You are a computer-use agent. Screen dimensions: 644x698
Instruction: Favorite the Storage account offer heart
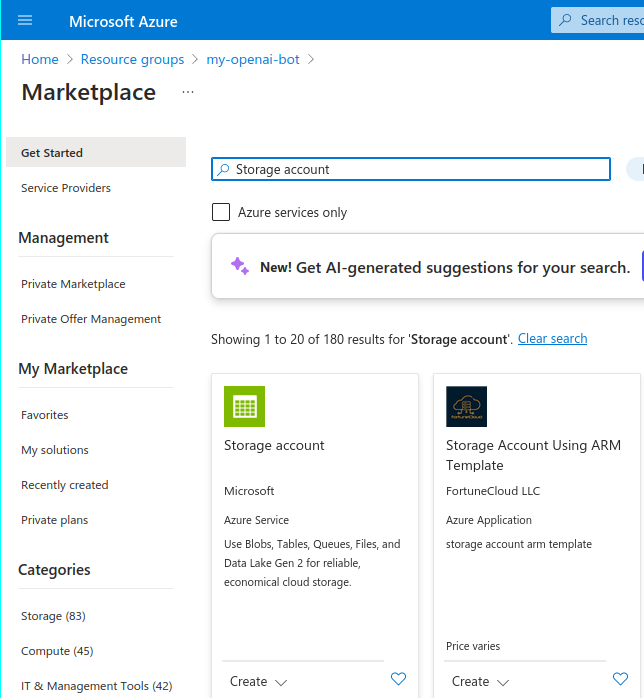(398, 679)
